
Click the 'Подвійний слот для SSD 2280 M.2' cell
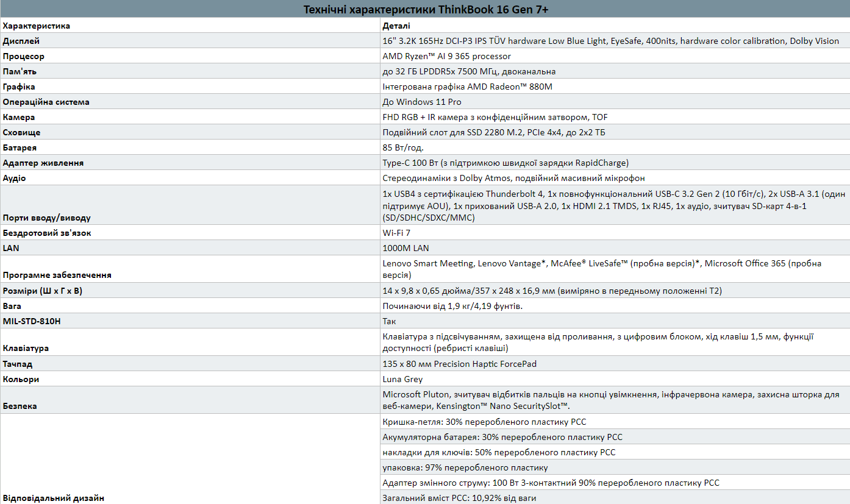[x=615, y=132]
